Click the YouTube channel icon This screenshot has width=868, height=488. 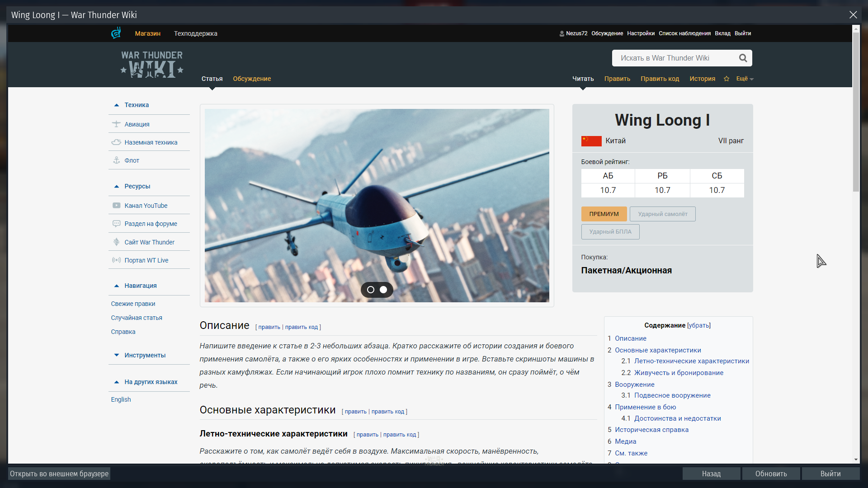point(116,205)
